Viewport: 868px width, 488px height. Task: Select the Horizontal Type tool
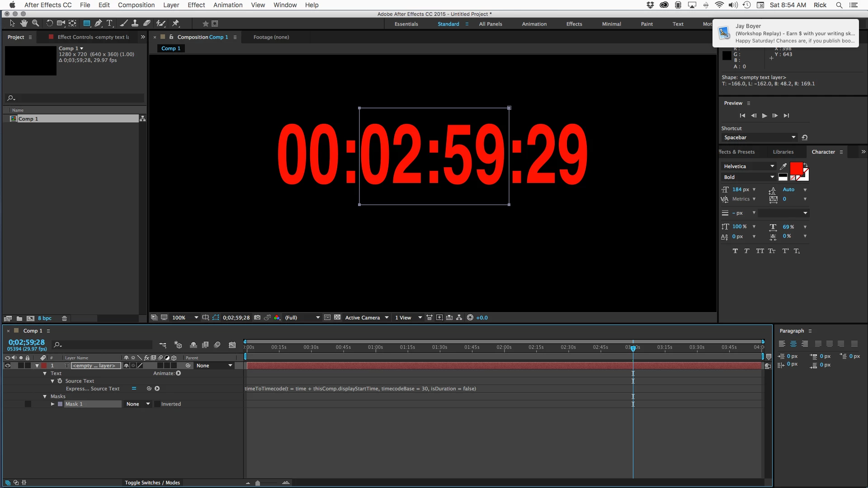click(x=109, y=23)
